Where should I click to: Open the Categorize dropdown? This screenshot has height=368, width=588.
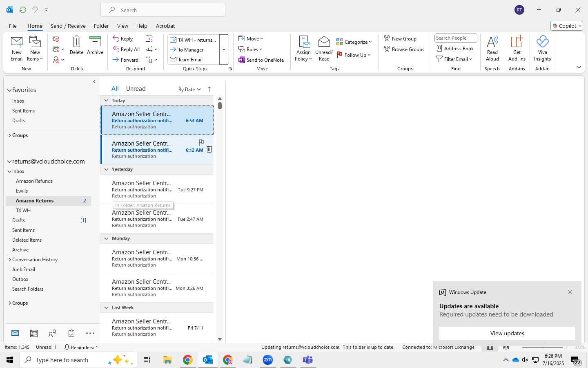354,42
